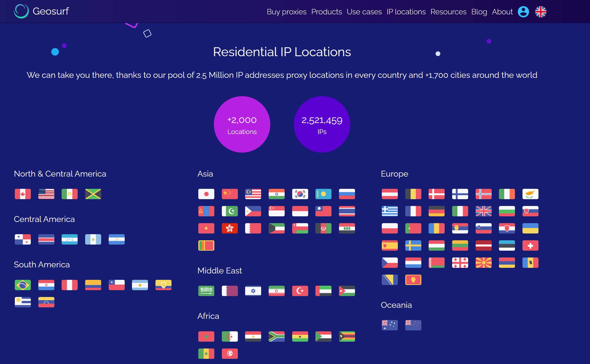Select the Canada flag under North & Central America

click(x=22, y=194)
